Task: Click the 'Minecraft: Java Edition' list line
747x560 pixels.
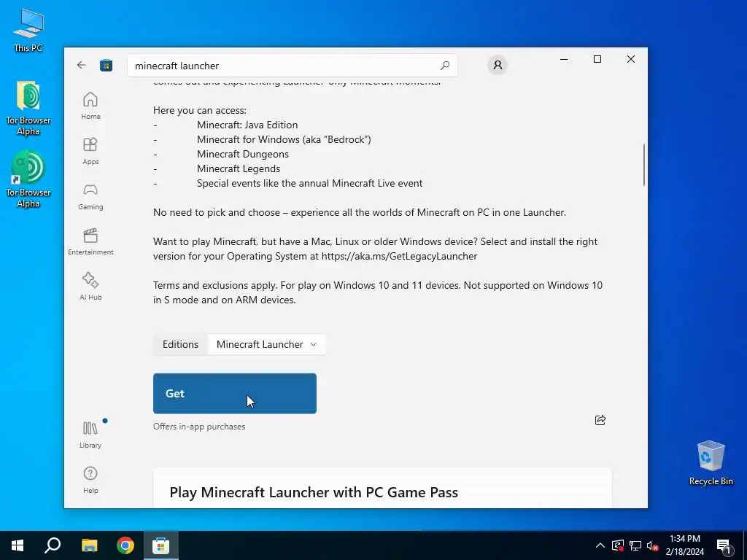Action: 247,125
